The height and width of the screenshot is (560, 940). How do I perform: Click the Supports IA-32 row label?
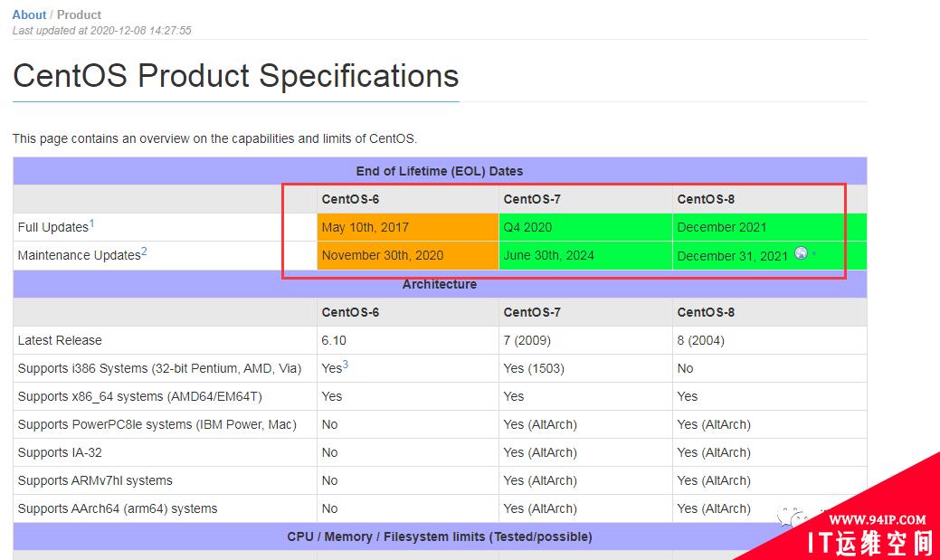60,452
